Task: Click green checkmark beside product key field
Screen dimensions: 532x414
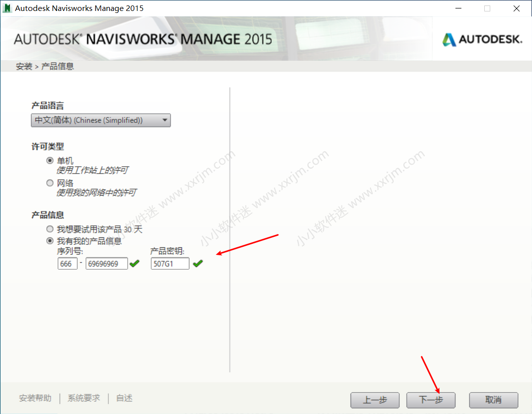Action: (198, 264)
